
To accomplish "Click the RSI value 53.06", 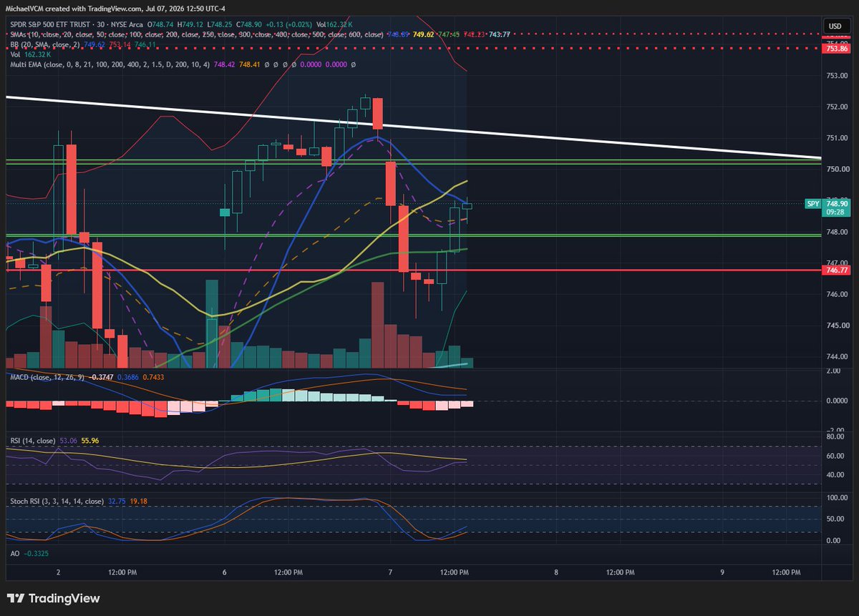I will 70,442.
